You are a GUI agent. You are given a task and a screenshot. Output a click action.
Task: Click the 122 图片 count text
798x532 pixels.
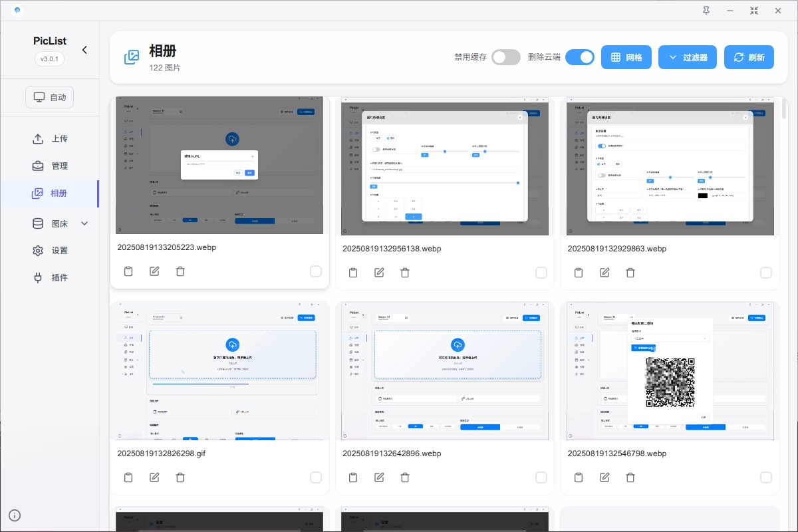(x=165, y=68)
